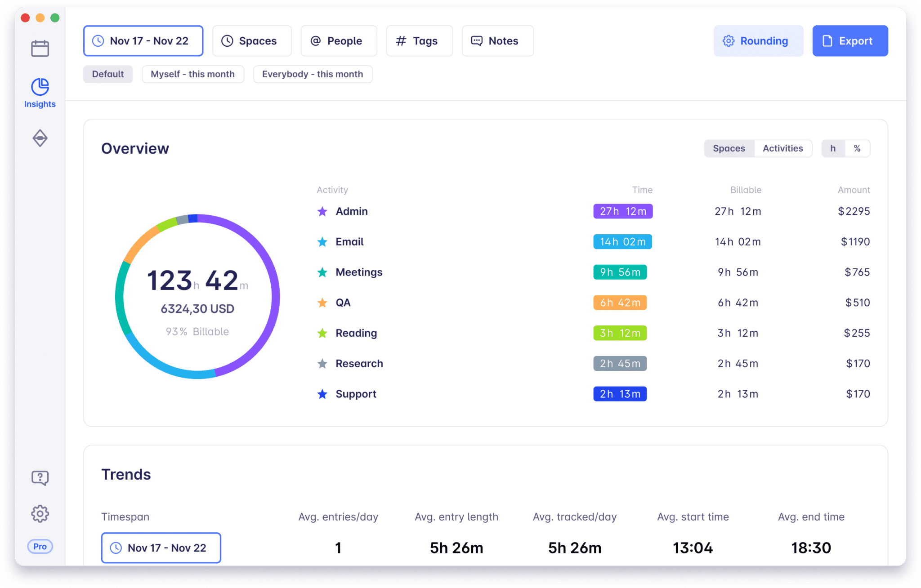Toggle to percentage view with % button
The image size is (921, 588).
(858, 148)
